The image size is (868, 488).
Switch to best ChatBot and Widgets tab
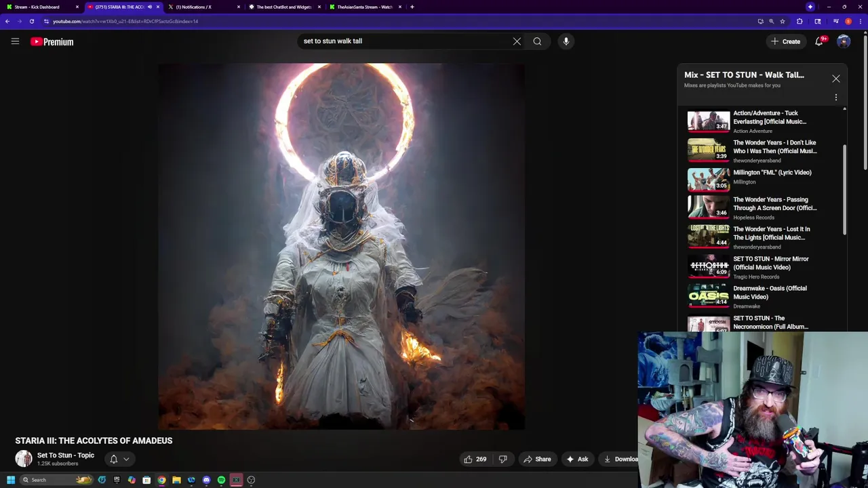[x=283, y=7]
